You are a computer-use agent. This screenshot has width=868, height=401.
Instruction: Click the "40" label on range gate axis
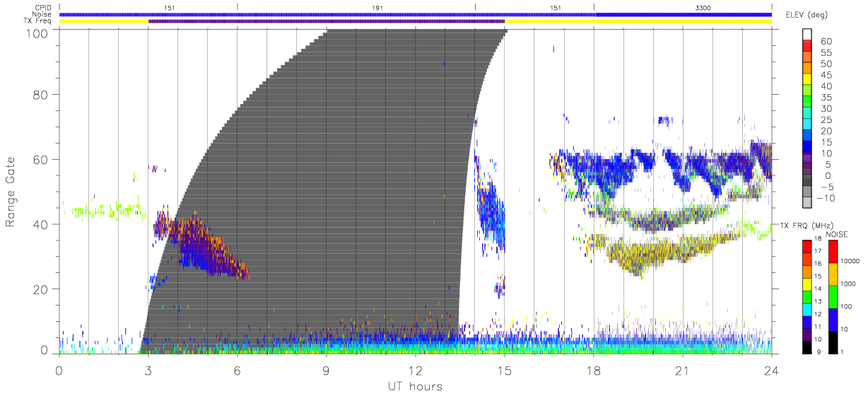point(40,224)
